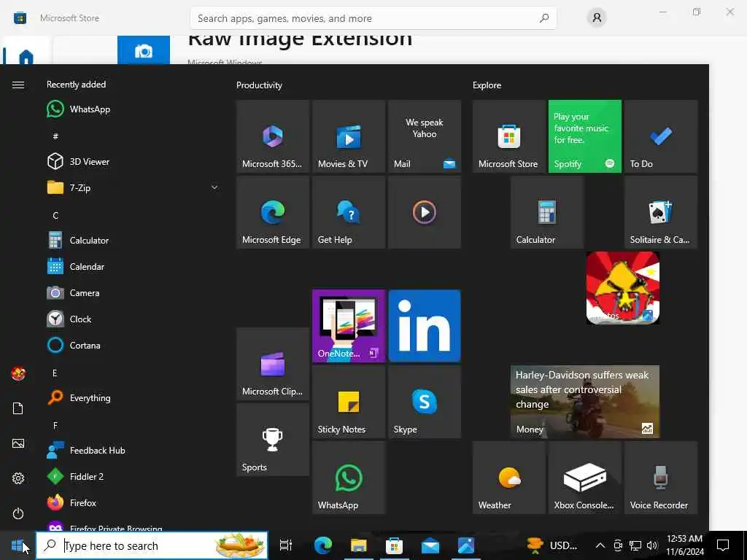Open 3D Viewer from app list
The image size is (747, 560).
(x=132, y=161)
